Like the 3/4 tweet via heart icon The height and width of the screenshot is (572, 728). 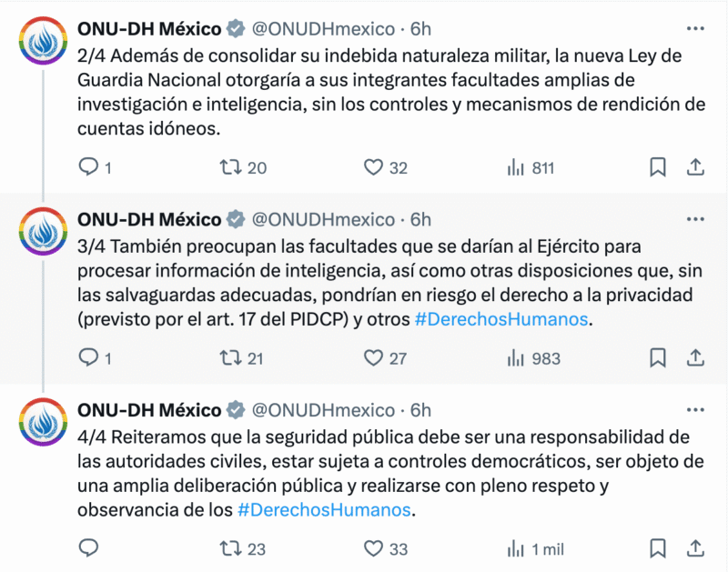coord(373,358)
